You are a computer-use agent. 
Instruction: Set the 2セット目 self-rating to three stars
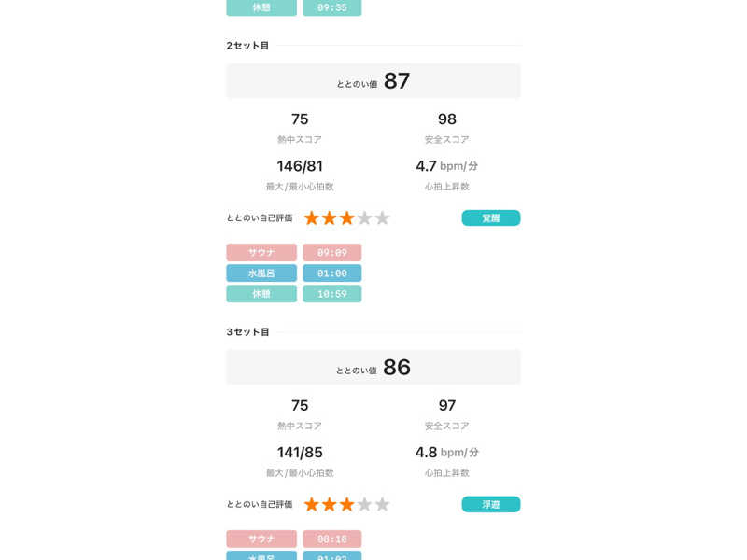point(346,217)
